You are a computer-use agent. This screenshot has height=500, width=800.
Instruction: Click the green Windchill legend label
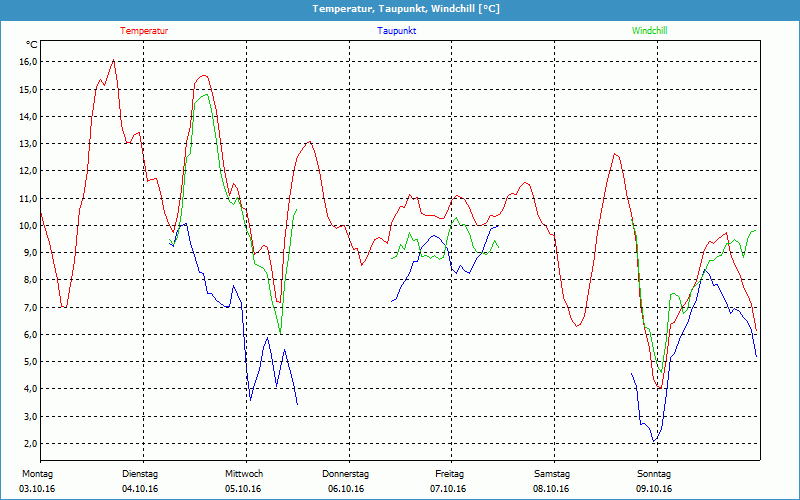(x=649, y=31)
